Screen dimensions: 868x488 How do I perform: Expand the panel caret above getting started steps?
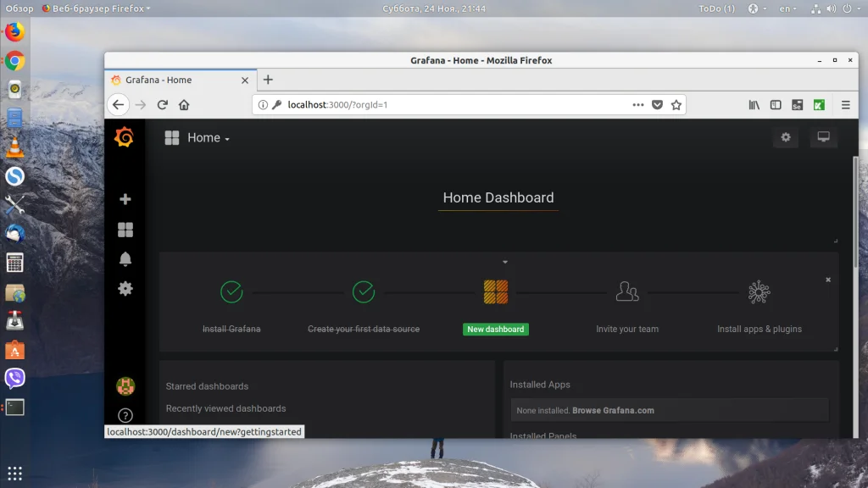[505, 262]
